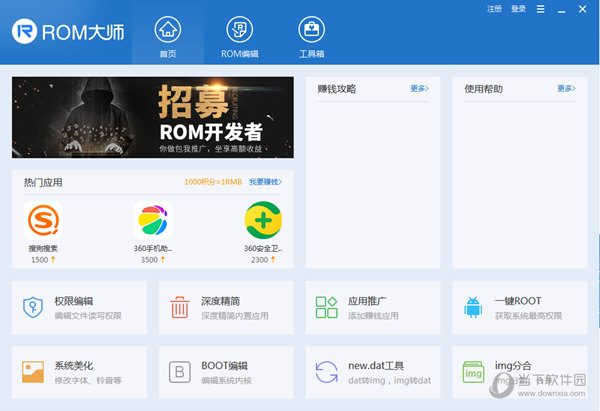This screenshot has width=600, height=411.
Task: Open the hamburger menu in title bar
Action: (540, 9)
